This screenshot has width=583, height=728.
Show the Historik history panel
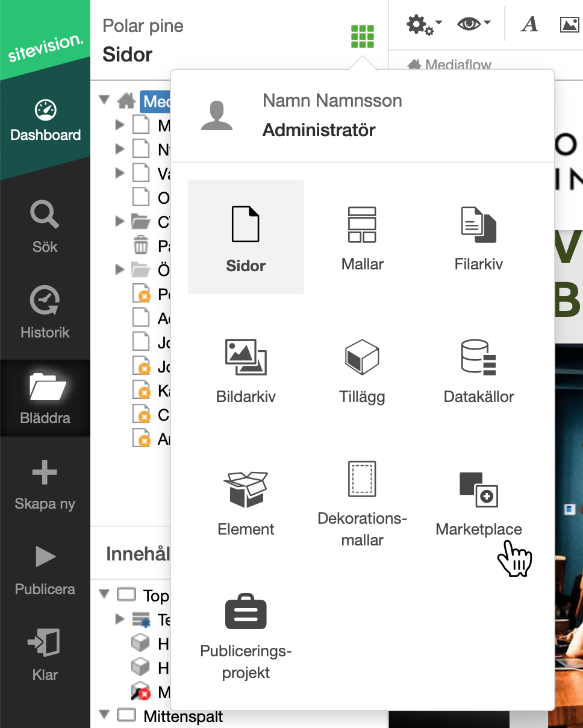[x=45, y=312]
